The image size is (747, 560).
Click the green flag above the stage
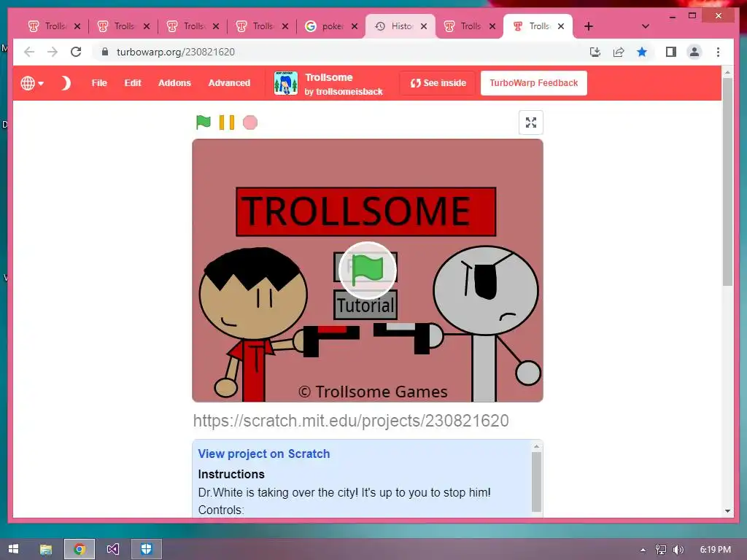pyautogui.click(x=203, y=122)
